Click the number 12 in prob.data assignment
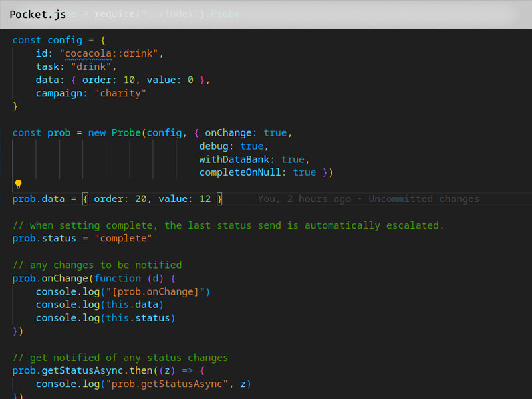Image resolution: width=532 pixels, height=399 pixels. pyautogui.click(x=204, y=199)
